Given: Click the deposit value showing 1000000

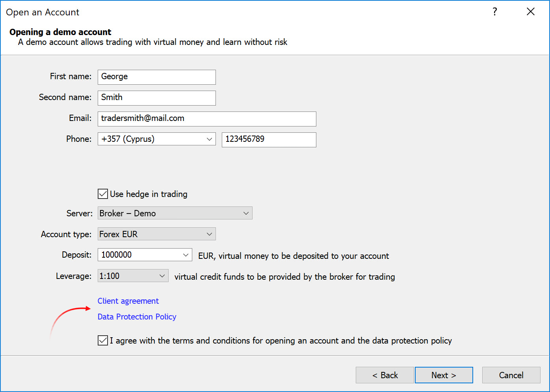Looking at the screenshot, I should 138,255.
